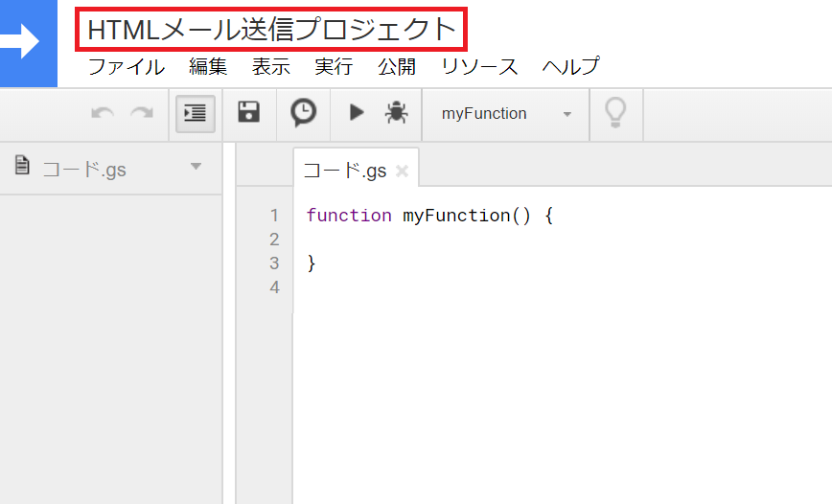The image size is (832, 504).
Task: Open the 公開 menu
Action: (397, 67)
